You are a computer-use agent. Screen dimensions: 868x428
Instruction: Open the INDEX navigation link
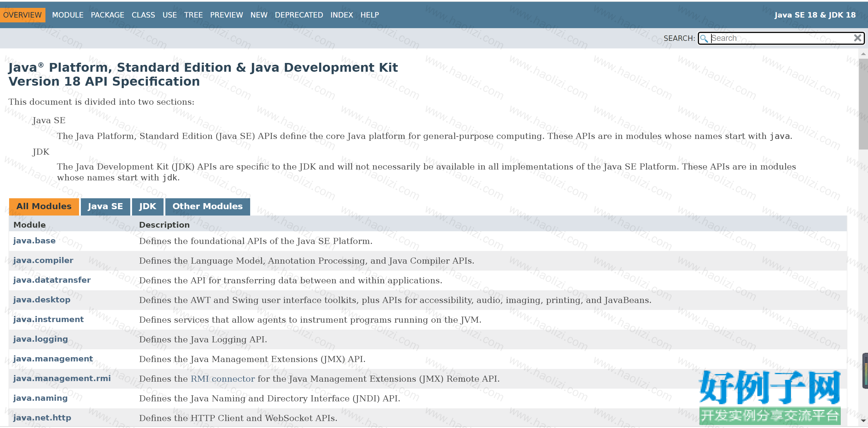point(342,15)
